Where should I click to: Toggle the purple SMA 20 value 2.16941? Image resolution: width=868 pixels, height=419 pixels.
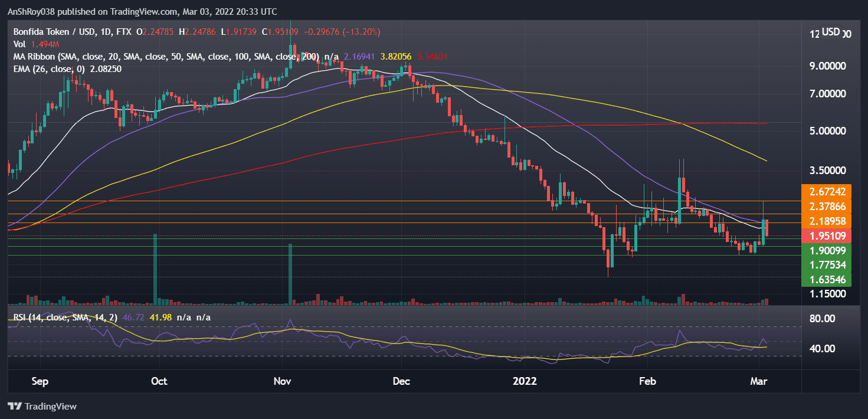pyautogui.click(x=359, y=57)
